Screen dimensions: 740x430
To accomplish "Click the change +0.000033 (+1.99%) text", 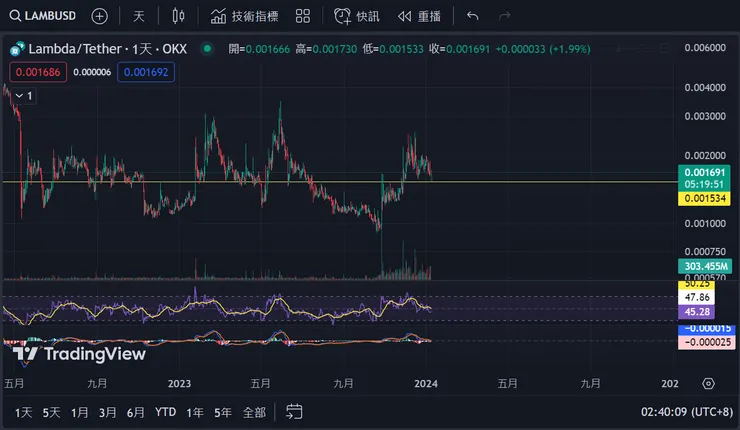I will click(543, 49).
